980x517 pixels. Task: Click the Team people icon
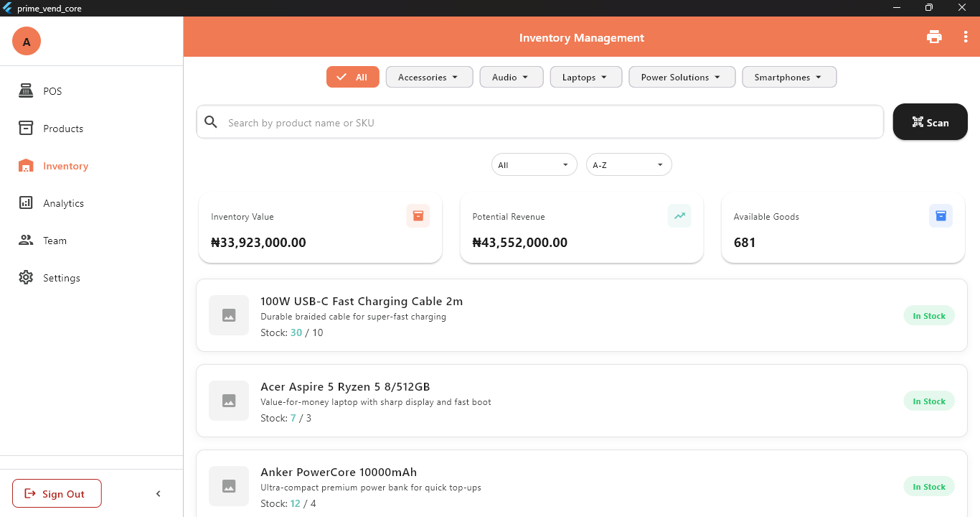coord(26,241)
